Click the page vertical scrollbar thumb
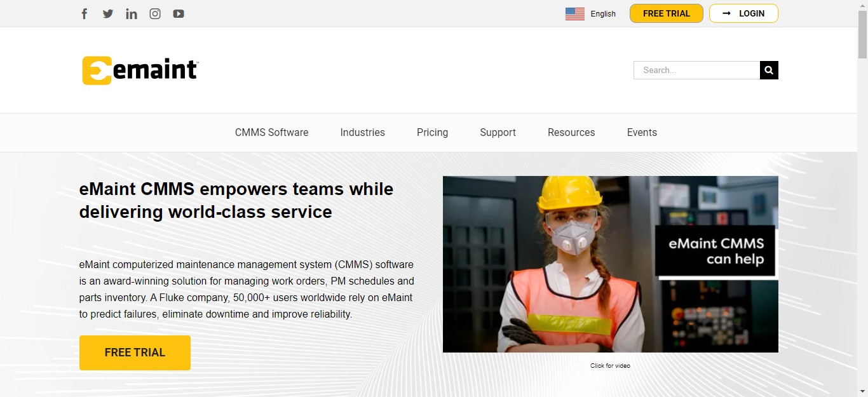This screenshot has width=868, height=397. 862,35
